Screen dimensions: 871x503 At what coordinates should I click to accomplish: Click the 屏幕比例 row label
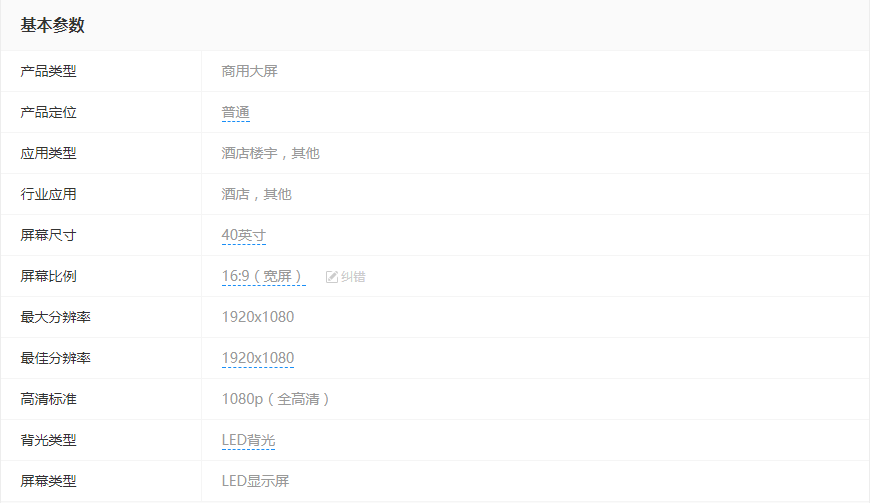click(48, 277)
